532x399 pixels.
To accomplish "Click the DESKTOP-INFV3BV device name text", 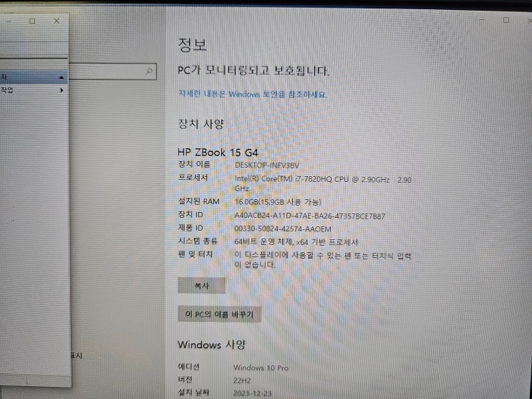I will coord(267,165).
